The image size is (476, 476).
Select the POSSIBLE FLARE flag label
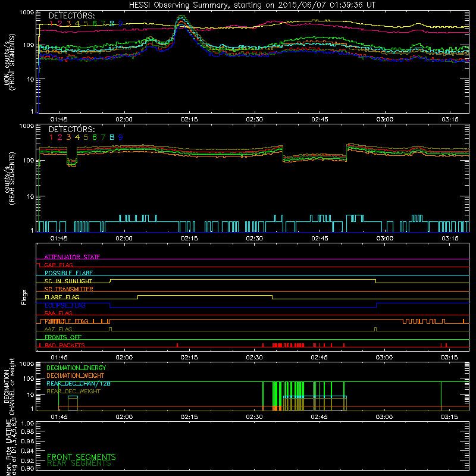[68, 273]
